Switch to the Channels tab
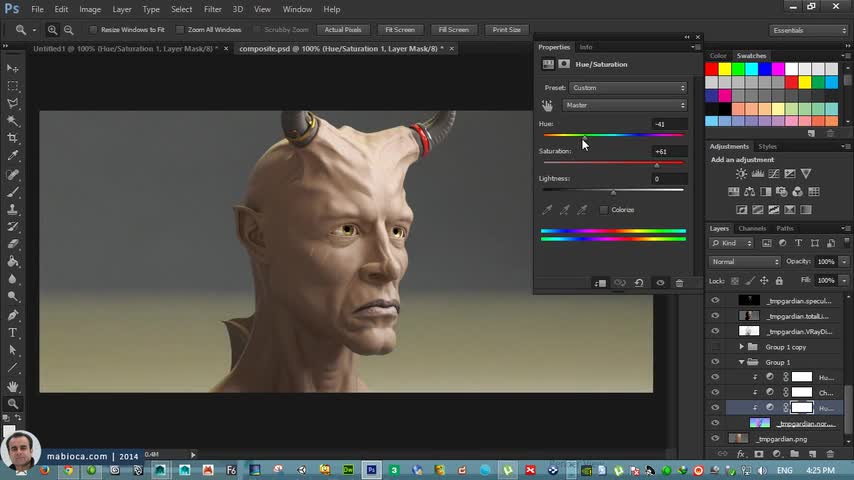Image resolution: width=854 pixels, height=480 pixels. (752, 228)
